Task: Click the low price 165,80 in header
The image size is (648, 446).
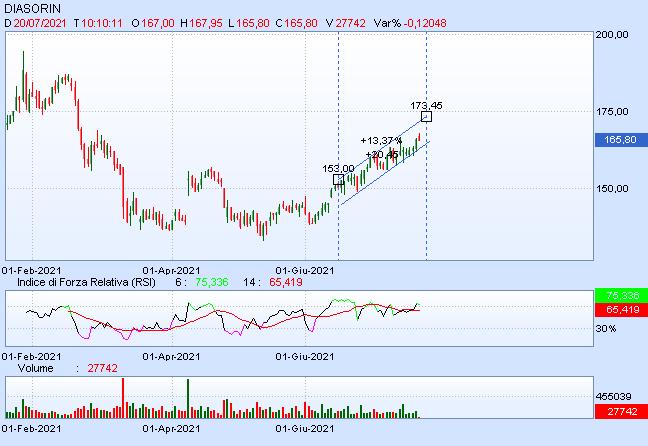Action: (253, 23)
